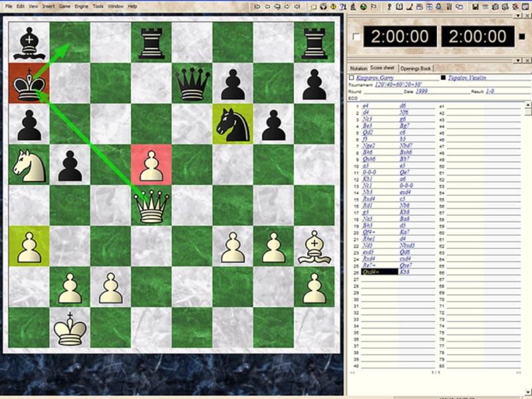Image resolution: width=532 pixels, height=399 pixels.
Task: Click the yellow coin toolbar icon
Action: point(332,6)
